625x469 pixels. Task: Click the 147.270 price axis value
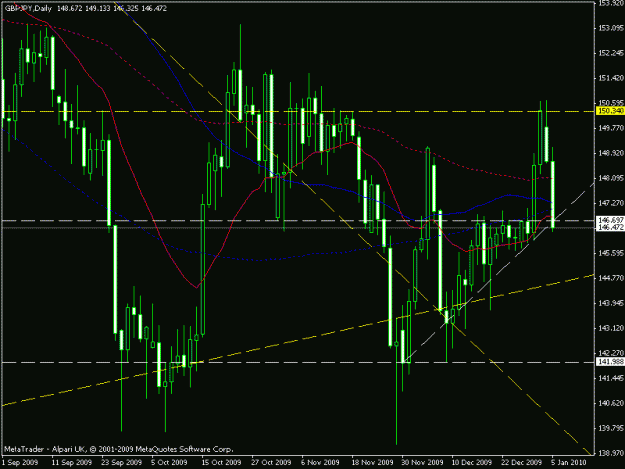click(611, 203)
